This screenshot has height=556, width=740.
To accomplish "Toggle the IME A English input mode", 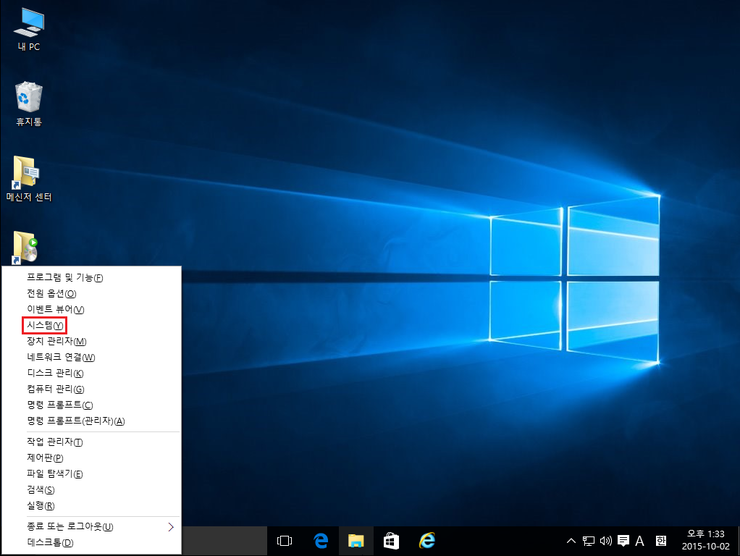I will pyautogui.click(x=639, y=541).
